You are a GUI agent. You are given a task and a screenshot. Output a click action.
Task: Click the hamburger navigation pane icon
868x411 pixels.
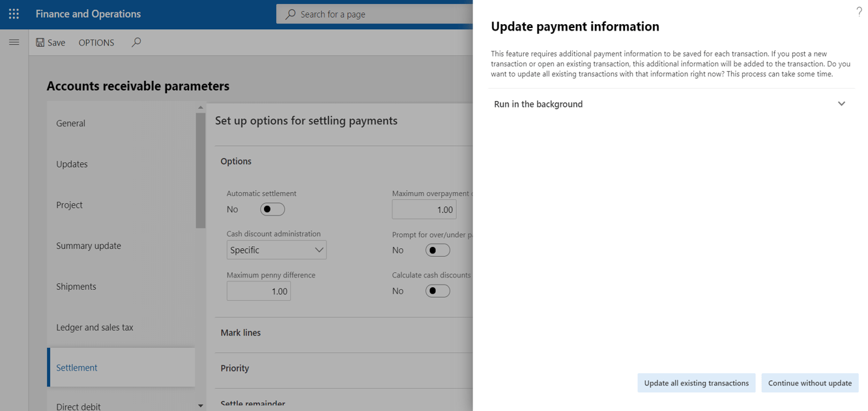point(14,42)
